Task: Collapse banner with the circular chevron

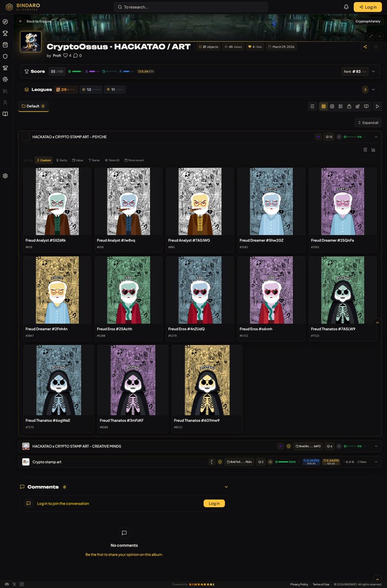Action: coord(379,36)
